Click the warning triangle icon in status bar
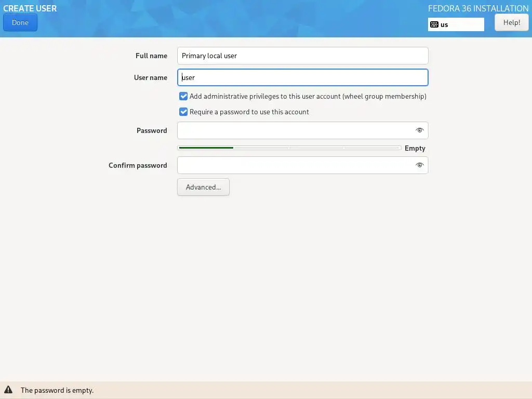The height and width of the screenshot is (399, 532). tap(8, 390)
